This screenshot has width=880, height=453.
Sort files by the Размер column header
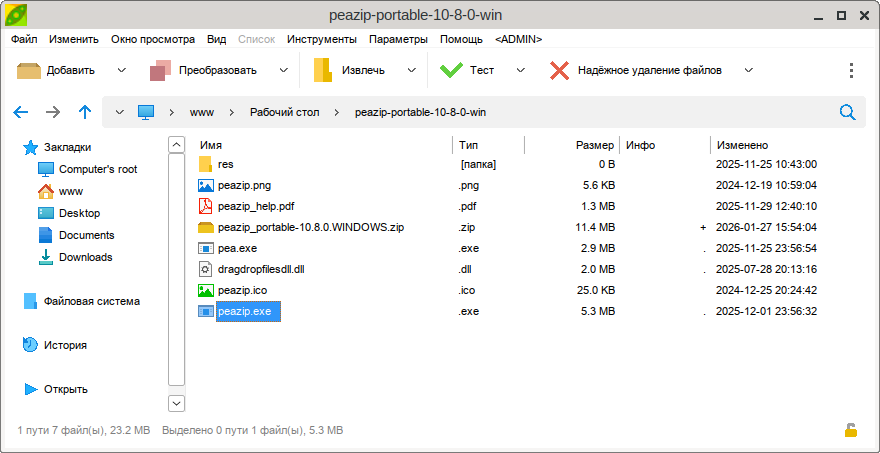(x=594, y=145)
